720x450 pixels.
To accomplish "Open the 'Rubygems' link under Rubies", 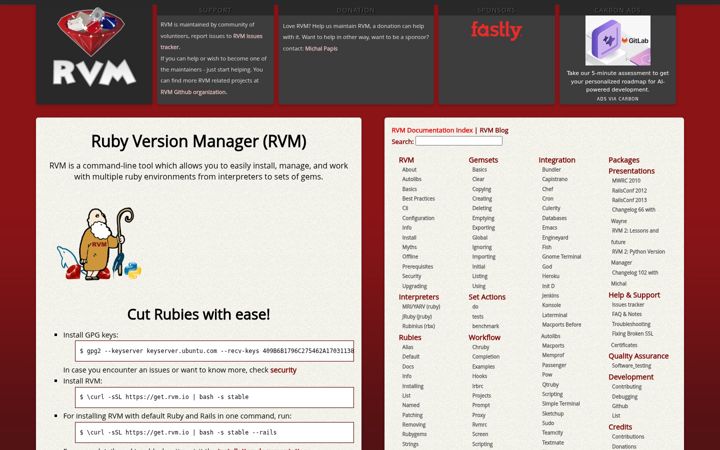I will tap(414, 434).
